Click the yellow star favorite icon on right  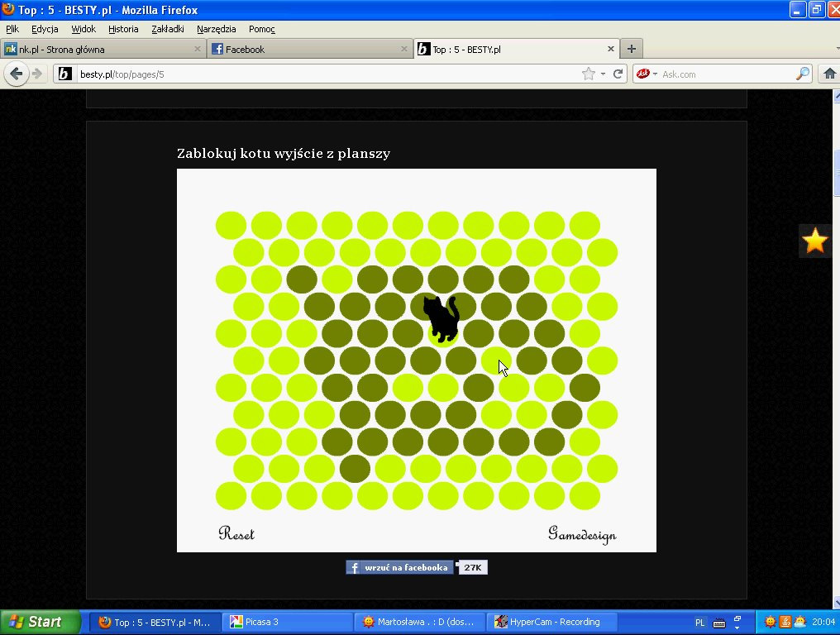pyautogui.click(x=815, y=240)
